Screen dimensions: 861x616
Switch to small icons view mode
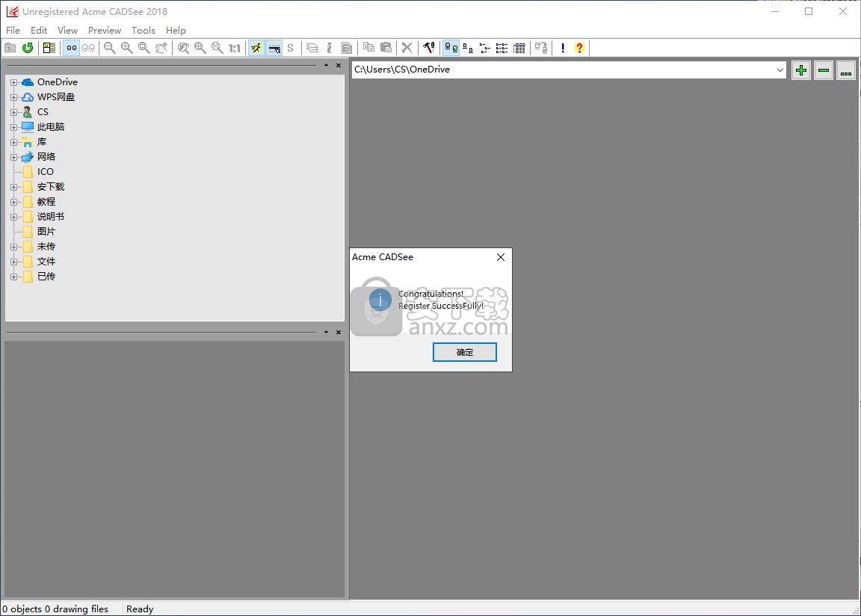point(468,49)
